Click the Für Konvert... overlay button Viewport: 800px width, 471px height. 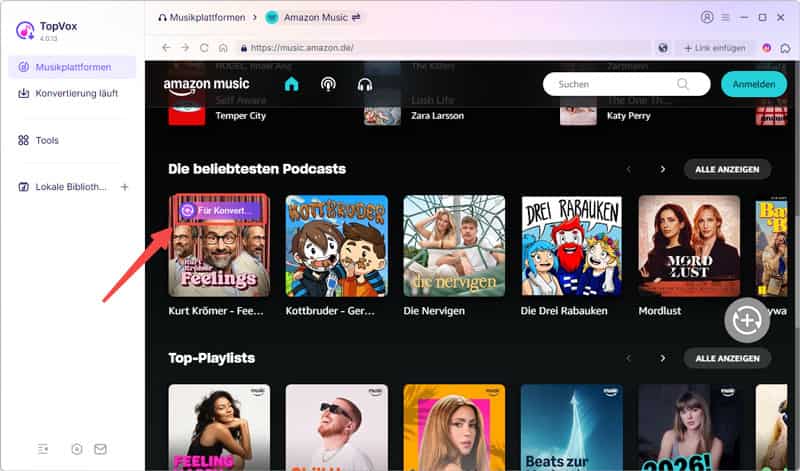click(x=220, y=210)
